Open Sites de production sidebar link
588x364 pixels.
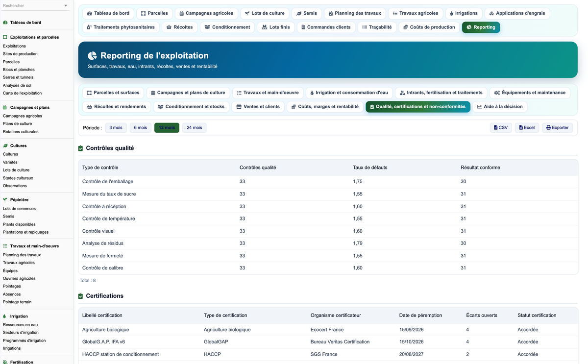point(20,54)
